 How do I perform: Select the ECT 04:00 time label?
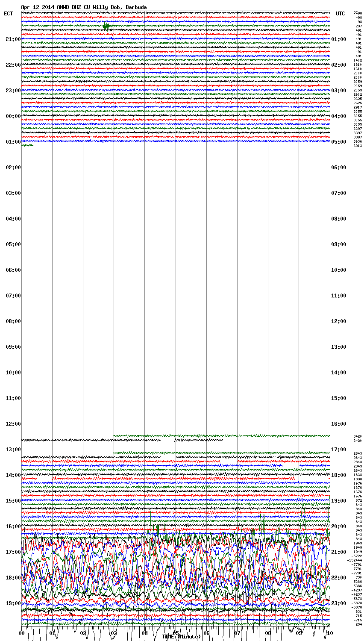click(x=13, y=219)
